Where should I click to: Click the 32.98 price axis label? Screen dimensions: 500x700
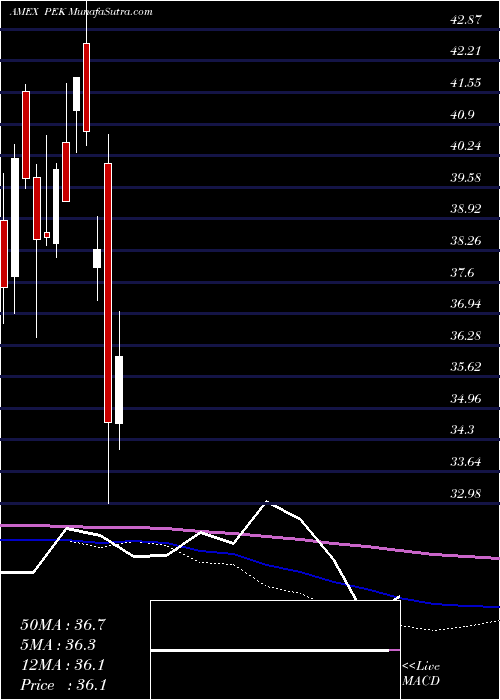pyautogui.click(x=466, y=493)
